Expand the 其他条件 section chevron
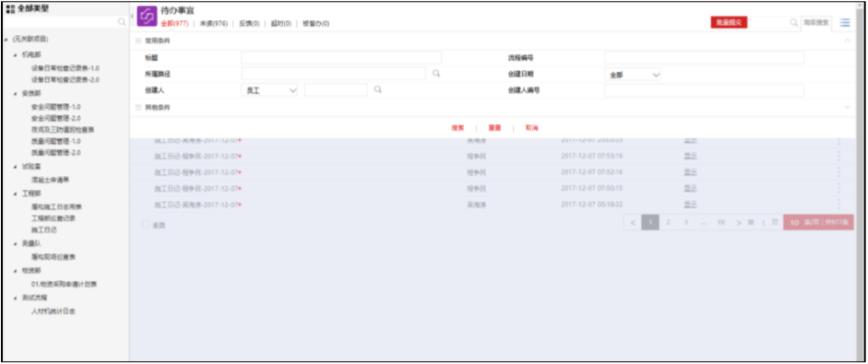This screenshot has height=364, width=868. coord(847,107)
